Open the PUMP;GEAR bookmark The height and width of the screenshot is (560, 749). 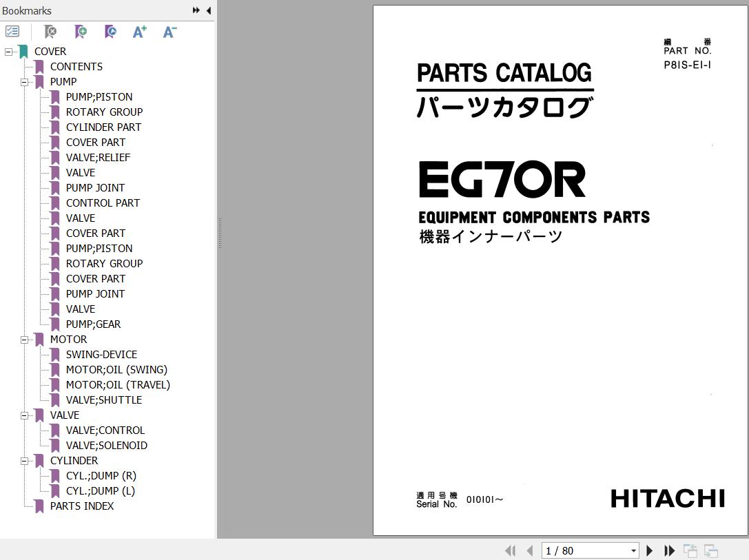click(93, 324)
